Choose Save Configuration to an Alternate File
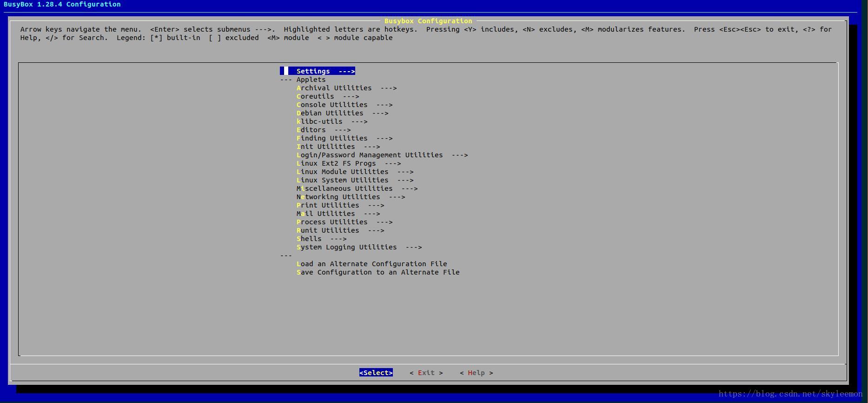This screenshot has width=868, height=403. coord(378,272)
